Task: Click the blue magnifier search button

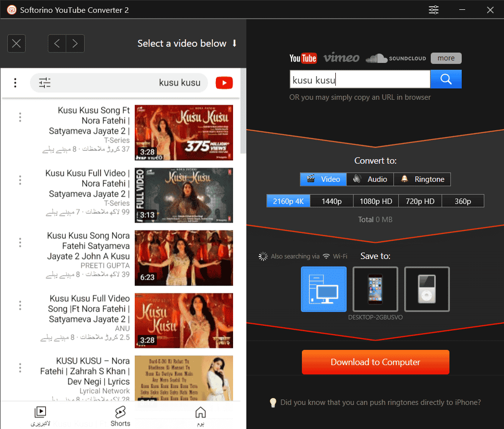Action: pyautogui.click(x=446, y=79)
